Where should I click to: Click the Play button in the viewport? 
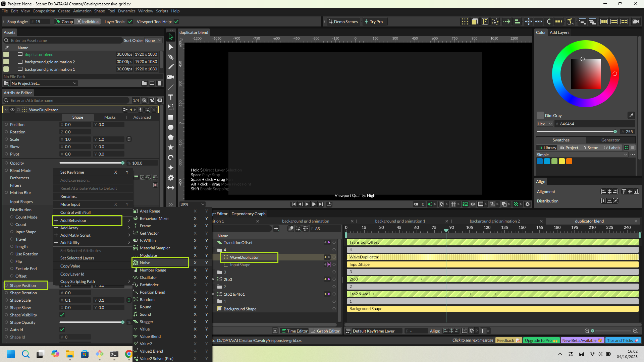[307, 204]
